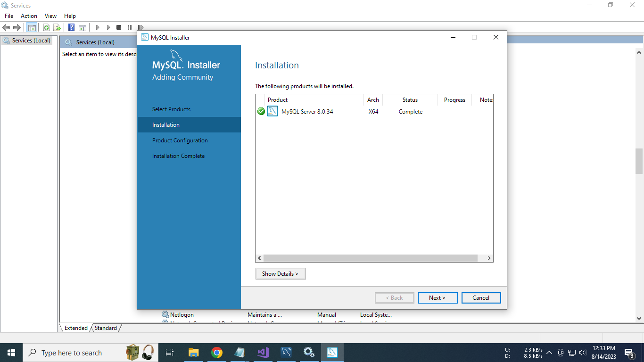This screenshot has width=644, height=362.
Task: Click right arrow of product list scrollbar
Action: [489, 258]
